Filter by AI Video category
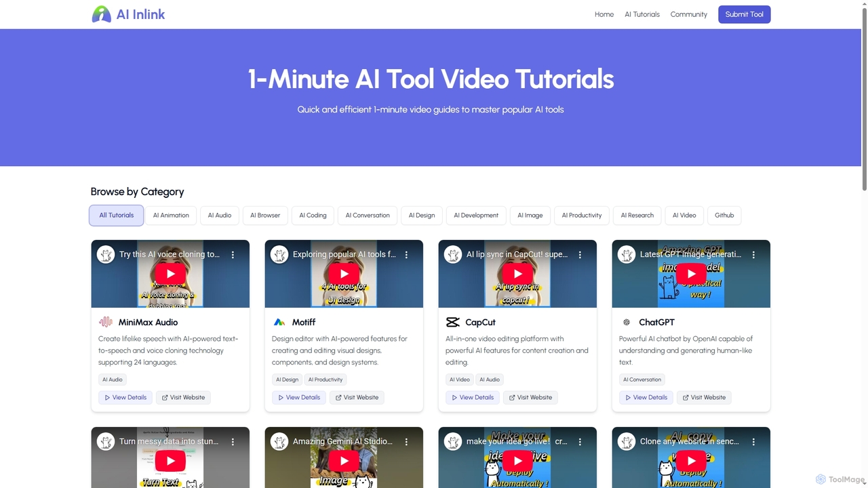Viewport: 868px width, 488px height. coord(684,216)
